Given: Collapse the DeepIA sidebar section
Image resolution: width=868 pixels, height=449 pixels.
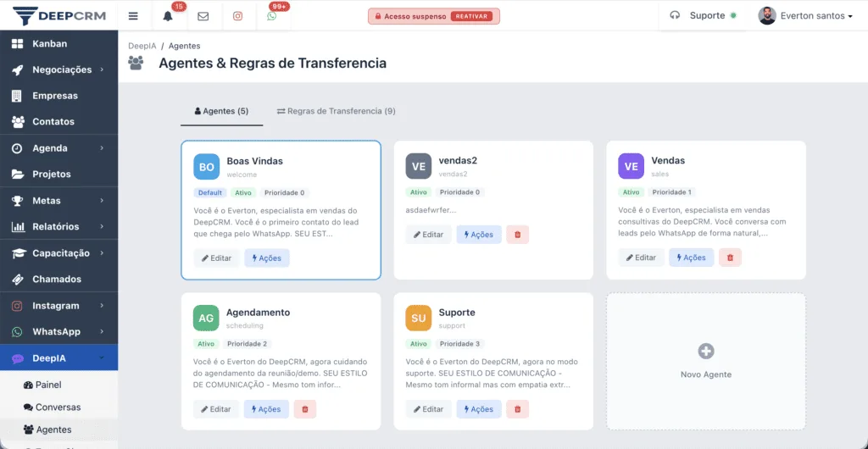Looking at the screenshot, I should click(58, 358).
